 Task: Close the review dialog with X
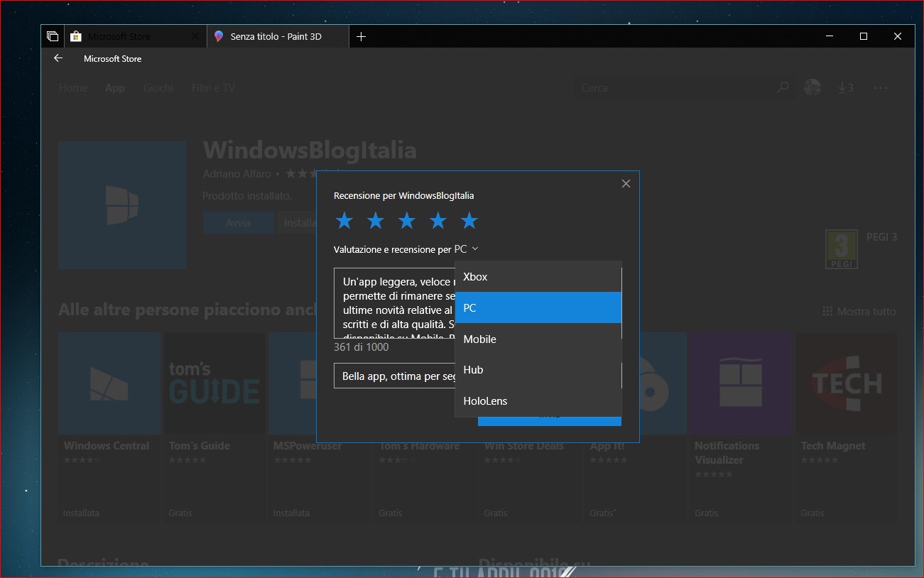pos(626,184)
